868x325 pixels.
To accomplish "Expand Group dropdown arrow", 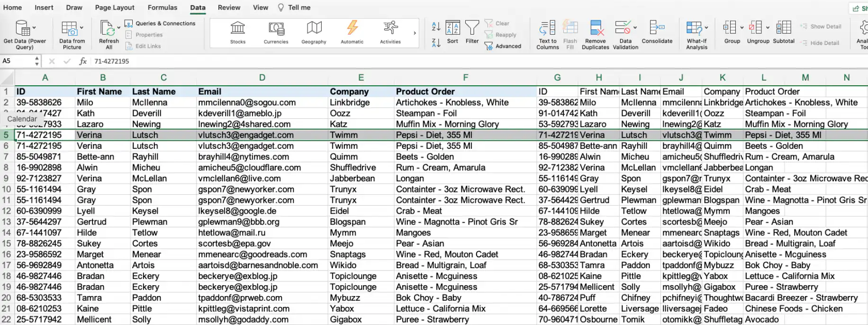I will pos(741,27).
